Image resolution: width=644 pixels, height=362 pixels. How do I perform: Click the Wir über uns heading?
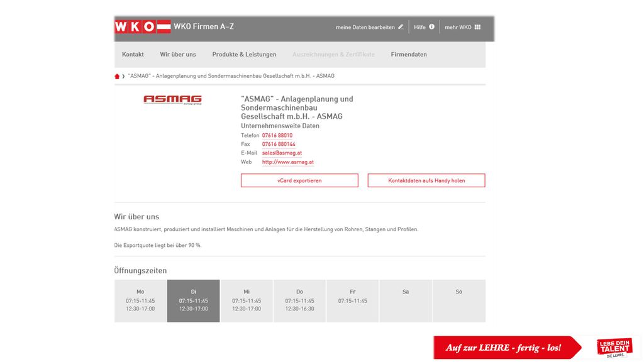(x=136, y=217)
